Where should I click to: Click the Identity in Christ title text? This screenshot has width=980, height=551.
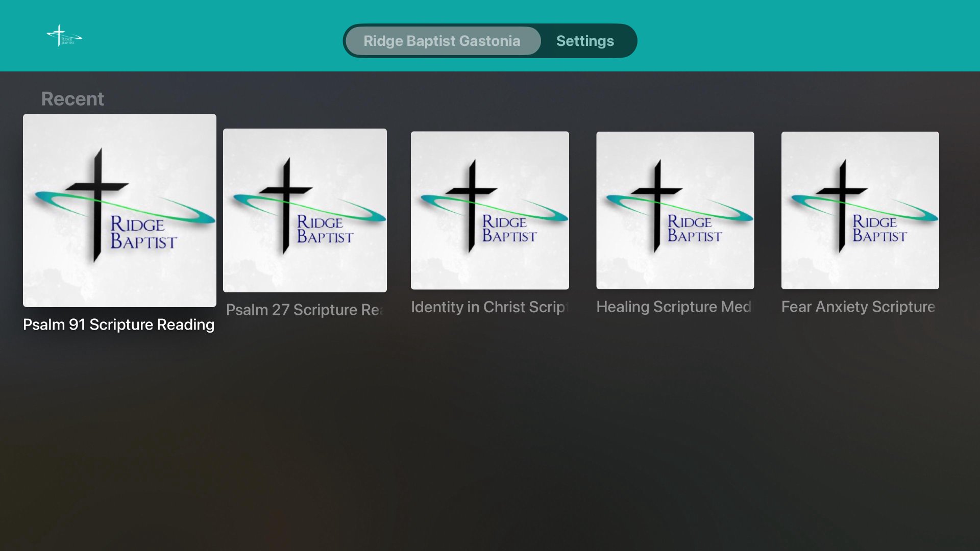489,307
